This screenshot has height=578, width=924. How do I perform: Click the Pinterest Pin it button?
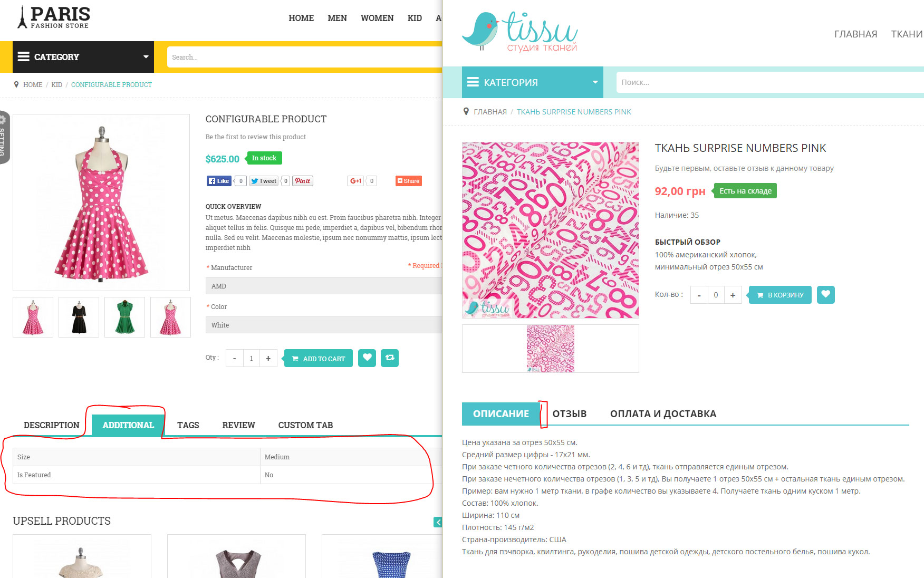coord(303,181)
